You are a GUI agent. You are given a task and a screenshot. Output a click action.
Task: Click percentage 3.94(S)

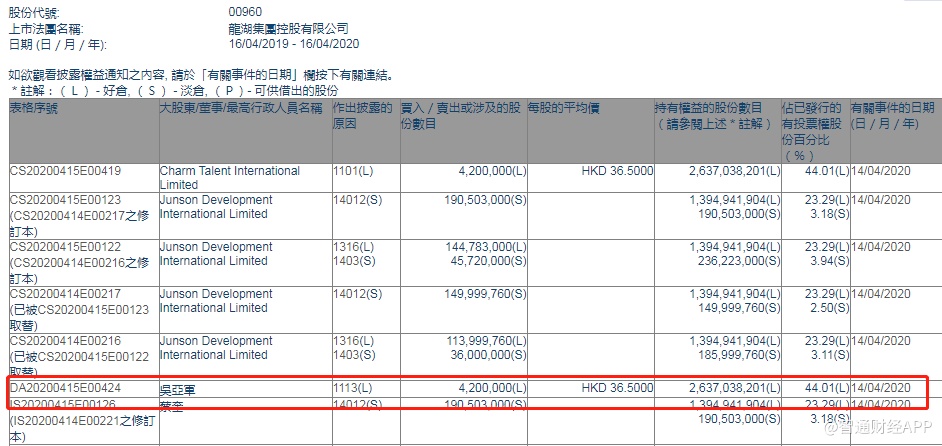[x=831, y=261]
